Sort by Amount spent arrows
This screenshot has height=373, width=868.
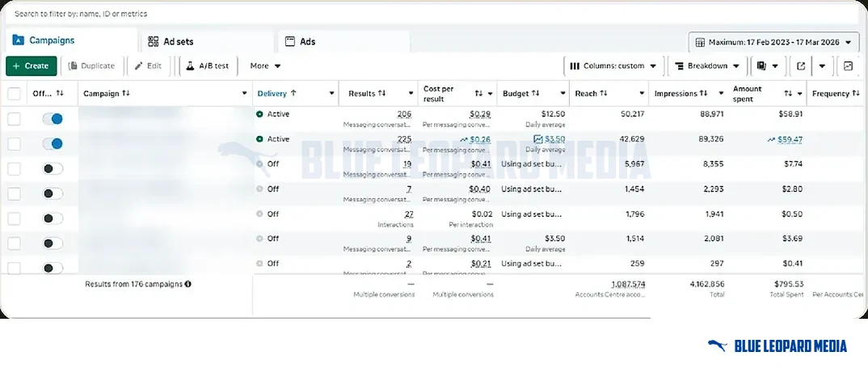(788, 94)
